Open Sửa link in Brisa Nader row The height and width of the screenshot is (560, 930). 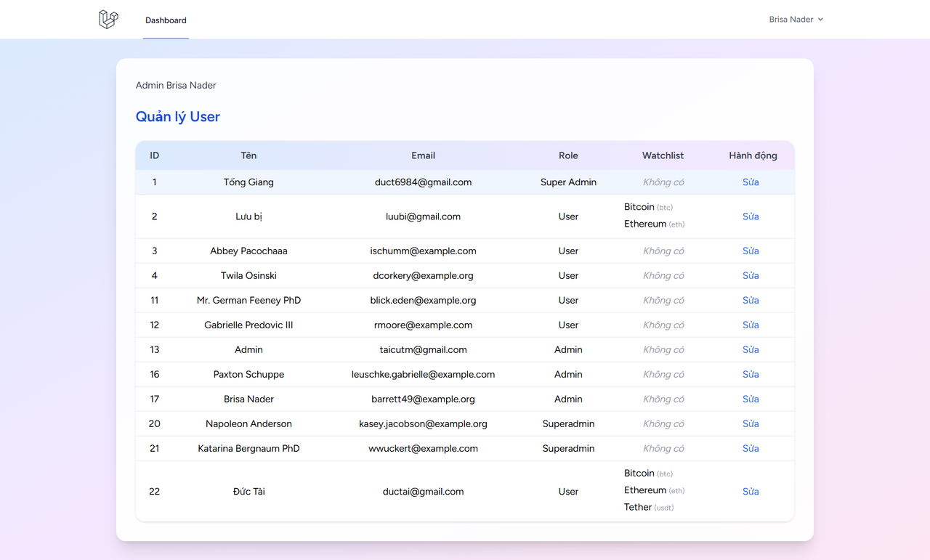coord(751,399)
